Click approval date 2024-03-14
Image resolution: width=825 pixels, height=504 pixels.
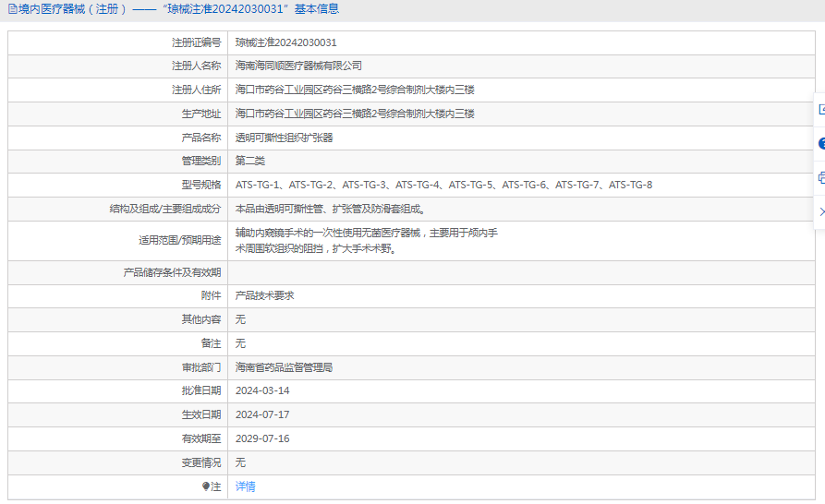[x=262, y=390]
